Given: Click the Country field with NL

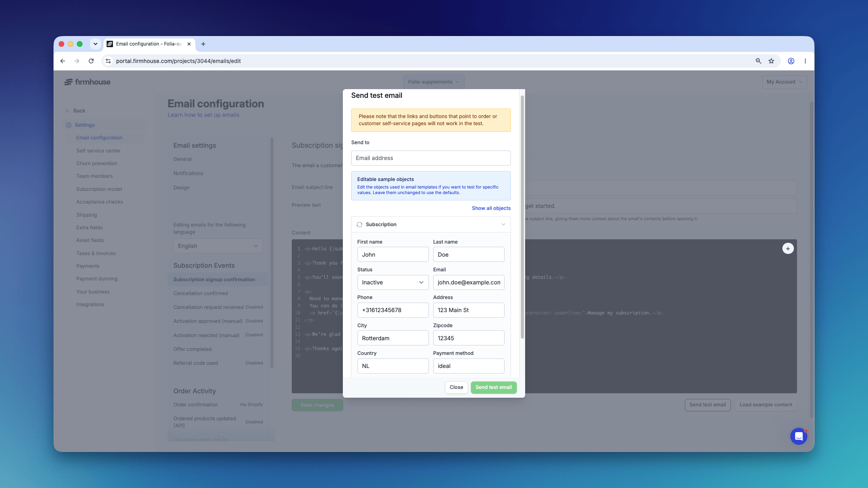Looking at the screenshot, I should coord(393,366).
